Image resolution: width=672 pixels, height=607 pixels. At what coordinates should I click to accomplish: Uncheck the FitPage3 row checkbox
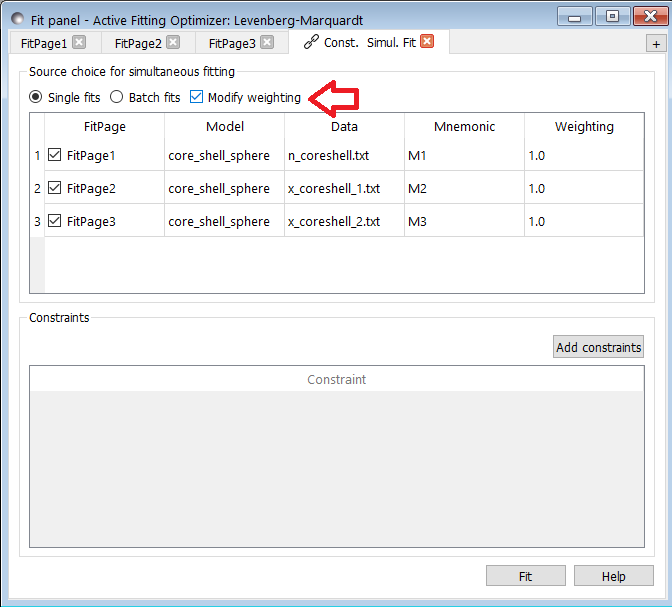(54, 221)
